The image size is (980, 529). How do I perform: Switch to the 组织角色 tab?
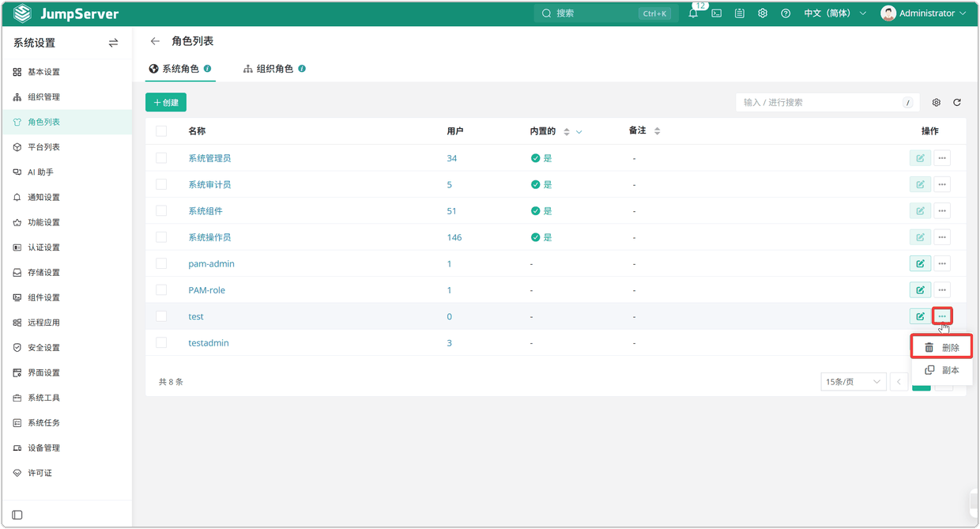(x=274, y=69)
